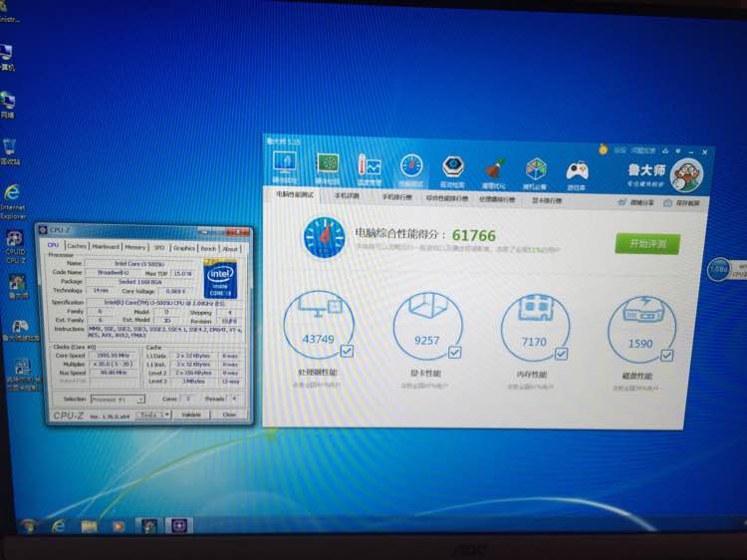Open the phone ranking tab in Ludashi

point(396,197)
